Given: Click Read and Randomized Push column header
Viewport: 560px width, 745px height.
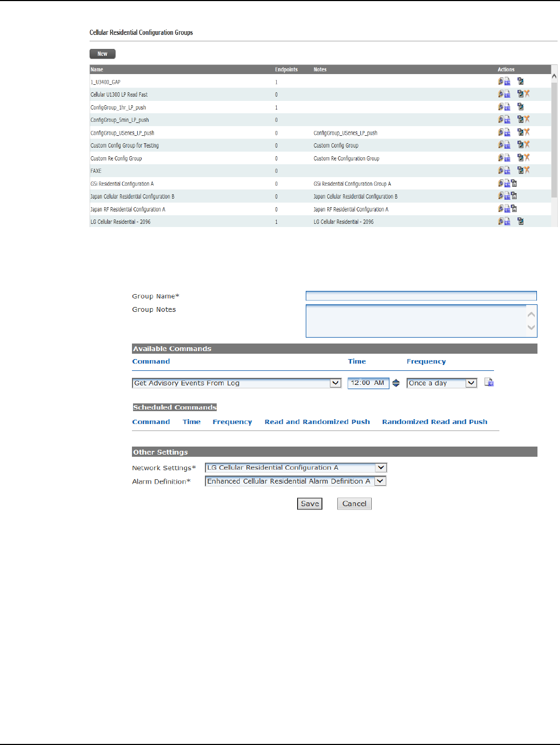Looking at the screenshot, I should [317, 422].
